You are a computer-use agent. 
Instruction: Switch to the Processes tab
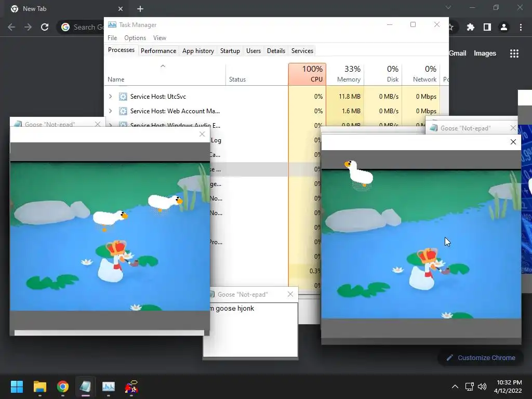click(x=121, y=50)
